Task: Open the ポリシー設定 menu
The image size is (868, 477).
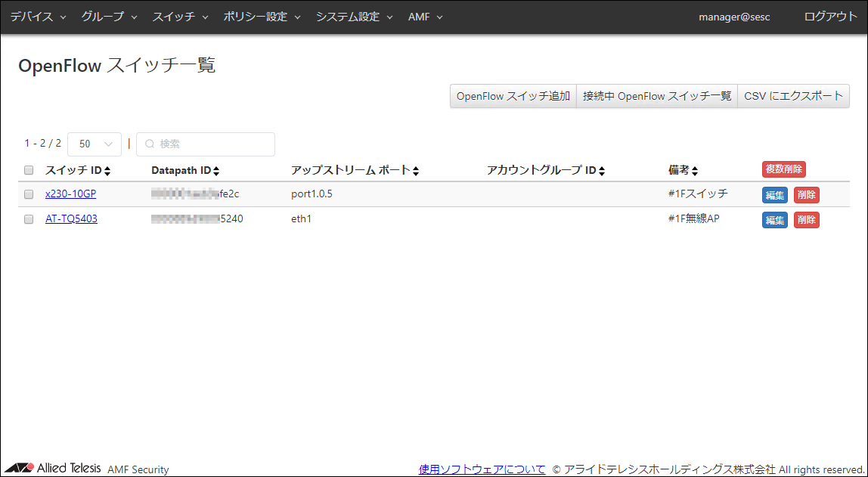Action: click(x=262, y=17)
